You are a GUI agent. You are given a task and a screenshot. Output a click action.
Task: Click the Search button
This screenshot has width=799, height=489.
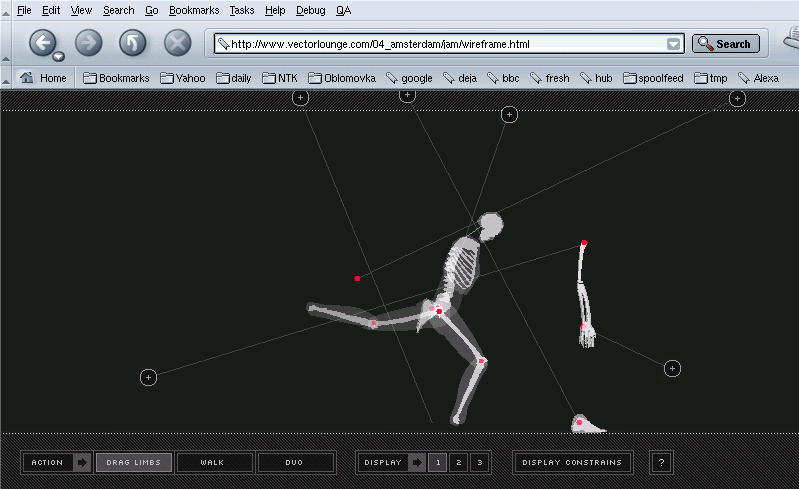pyautogui.click(x=726, y=44)
